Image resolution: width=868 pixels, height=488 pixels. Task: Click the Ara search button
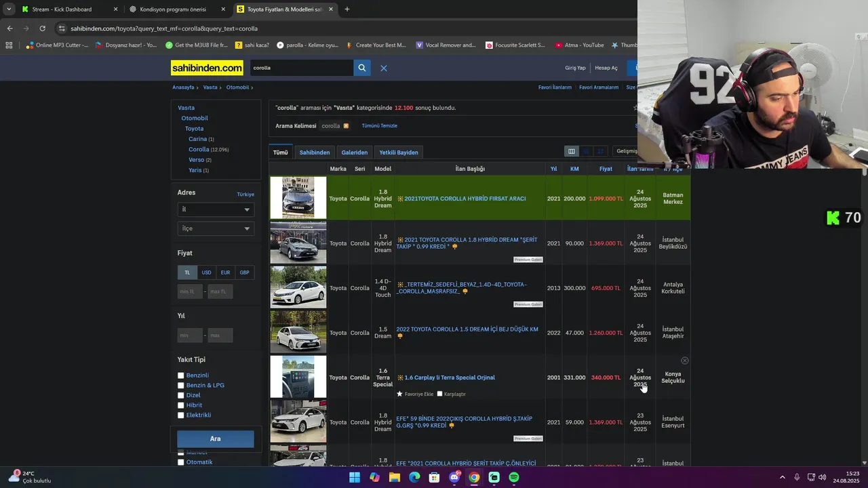click(216, 439)
